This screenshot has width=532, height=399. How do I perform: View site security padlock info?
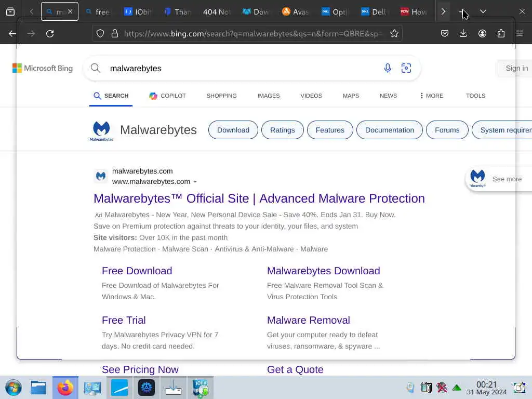point(115,34)
